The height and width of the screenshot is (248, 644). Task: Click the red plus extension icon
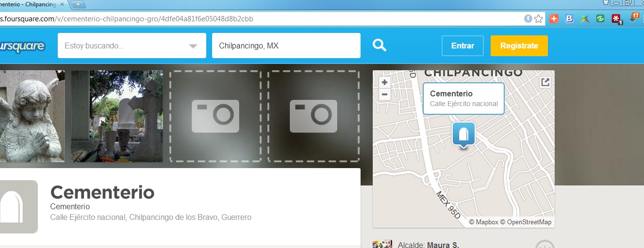[x=554, y=19]
